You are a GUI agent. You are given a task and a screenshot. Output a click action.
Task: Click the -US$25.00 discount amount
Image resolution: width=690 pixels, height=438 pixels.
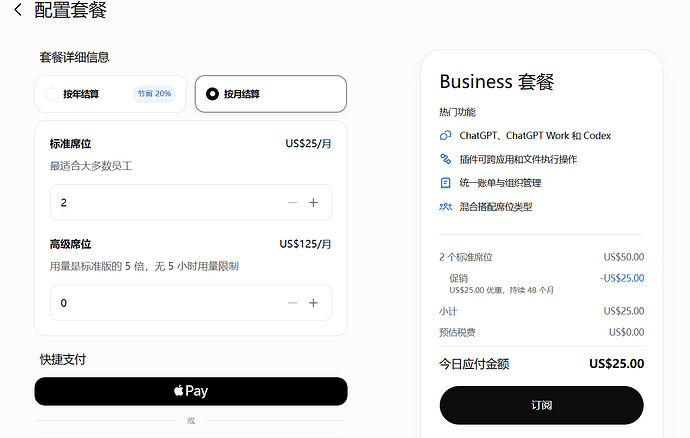(x=622, y=278)
